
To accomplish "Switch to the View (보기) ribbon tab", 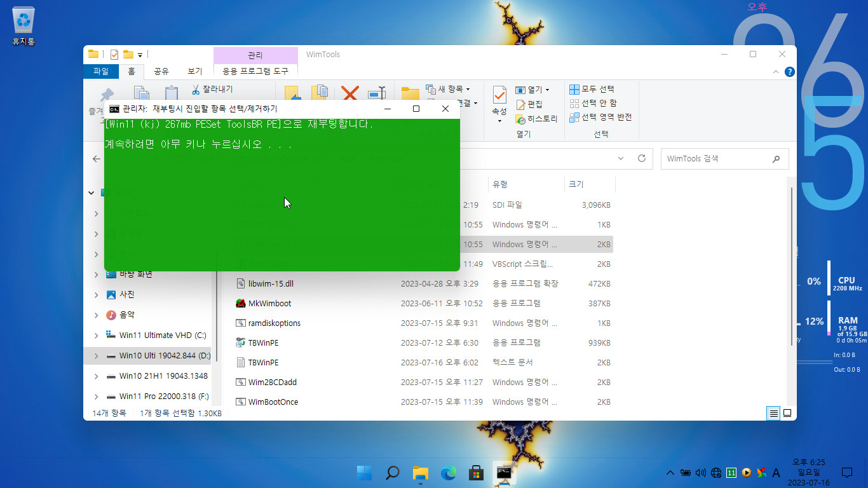I will pyautogui.click(x=194, y=71).
